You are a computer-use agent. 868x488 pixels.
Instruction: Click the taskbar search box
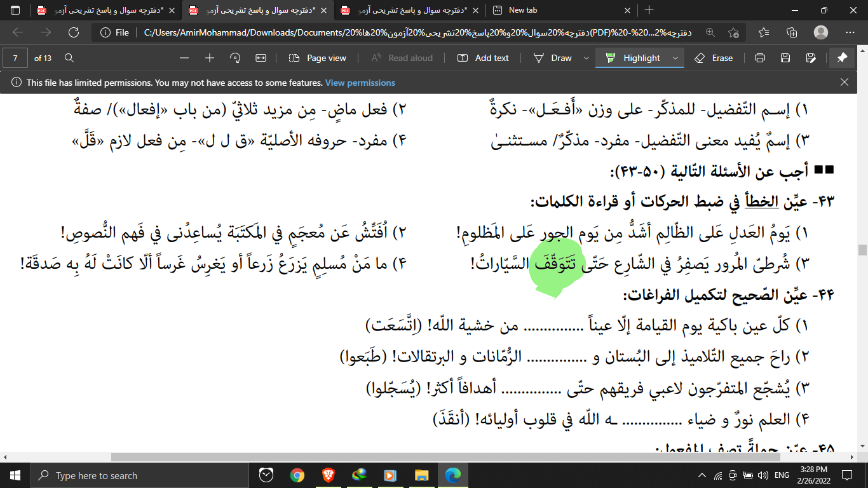(140, 475)
